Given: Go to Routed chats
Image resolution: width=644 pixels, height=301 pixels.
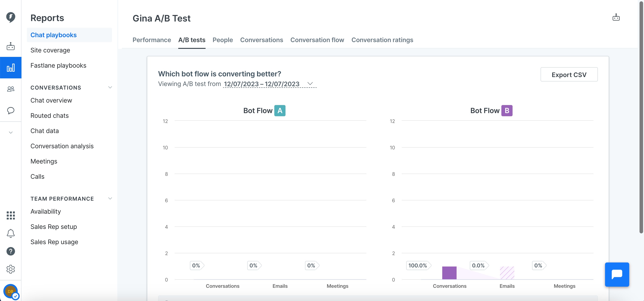Looking at the screenshot, I should tap(49, 116).
